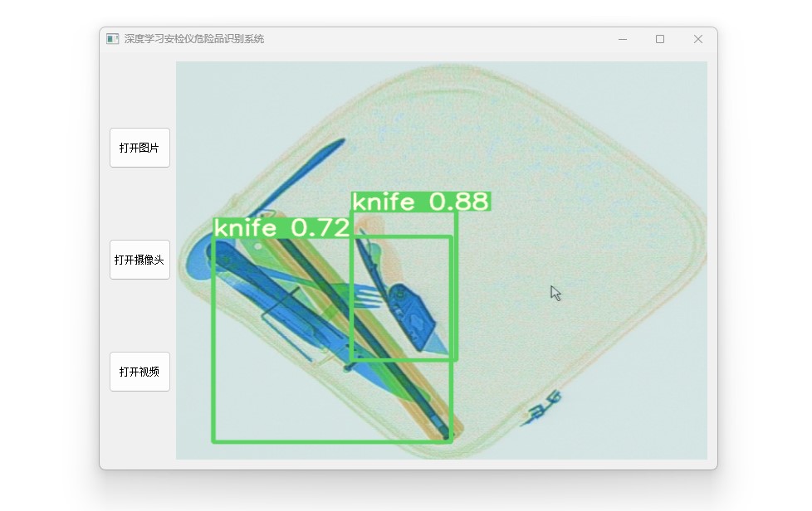The height and width of the screenshot is (511, 812).
Task: Click the 'knife 0.72' detection label
Action: pos(282,228)
